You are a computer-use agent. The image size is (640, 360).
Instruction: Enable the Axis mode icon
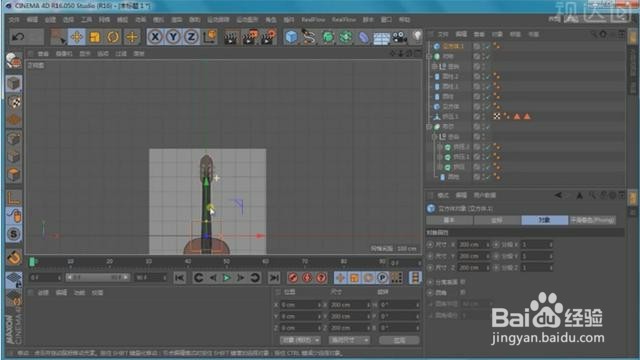click(14, 198)
